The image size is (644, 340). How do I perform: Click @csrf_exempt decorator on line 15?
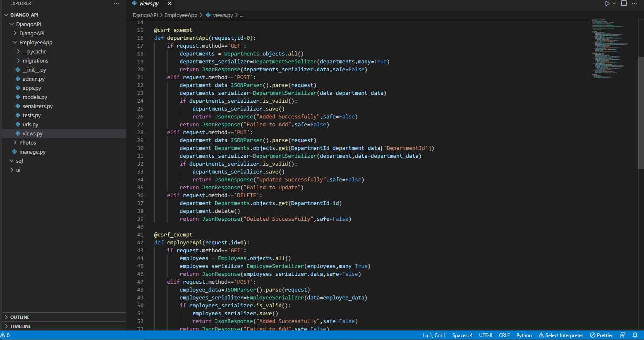point(173,30)
